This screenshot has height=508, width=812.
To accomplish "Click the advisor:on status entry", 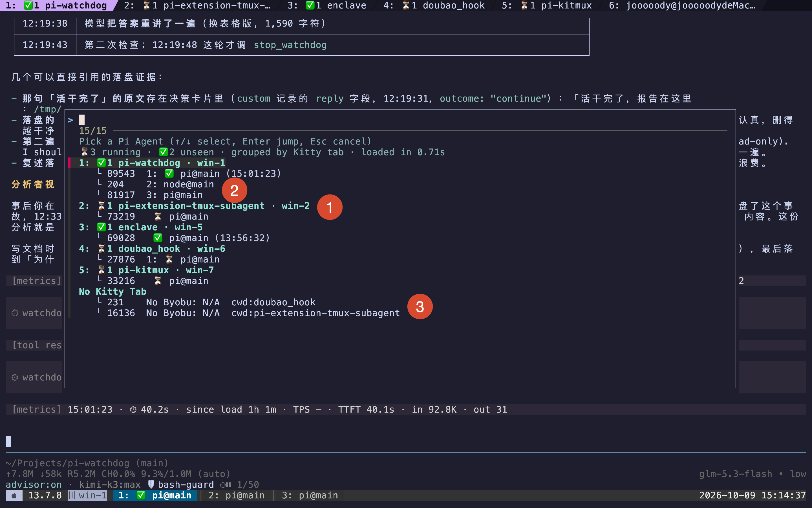I will [x=34, y=485].
